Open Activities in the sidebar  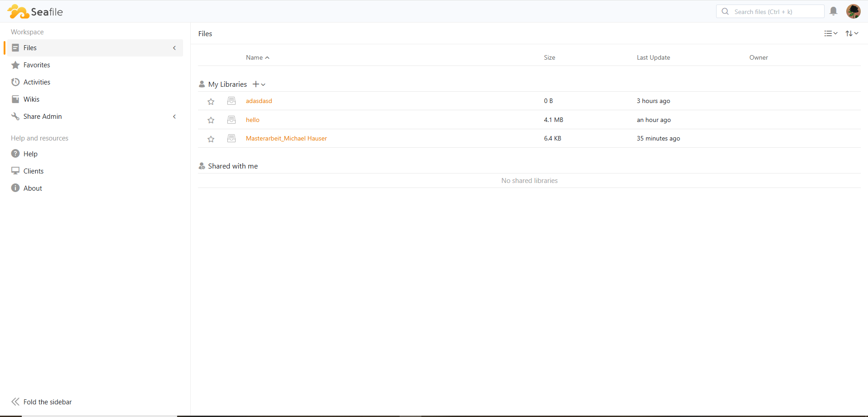(95, 82)
